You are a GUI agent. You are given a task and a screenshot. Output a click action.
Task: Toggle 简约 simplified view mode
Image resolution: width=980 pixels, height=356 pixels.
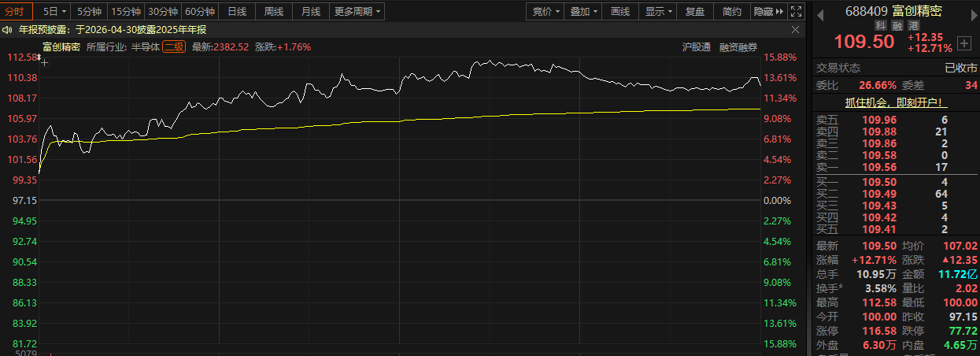pyautogui.click(x=731, y=12)
